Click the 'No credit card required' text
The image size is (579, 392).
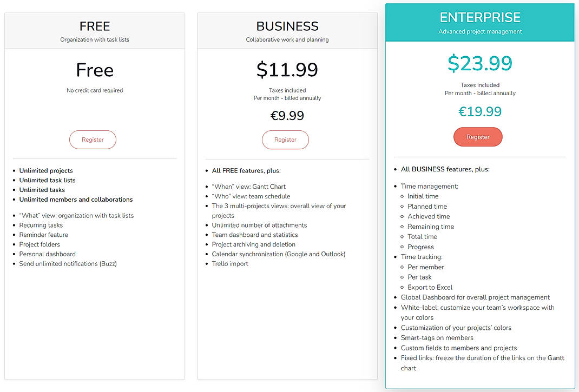click(95, 90)
